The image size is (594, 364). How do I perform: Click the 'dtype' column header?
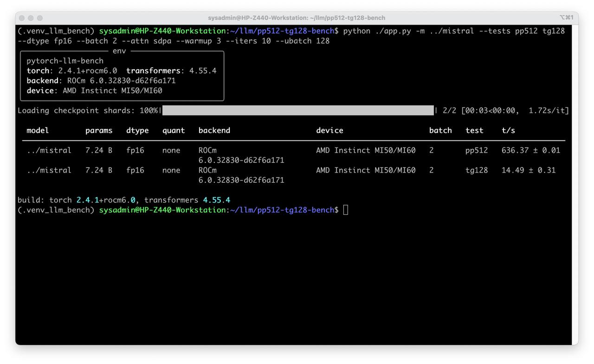pyautogui.click(x=137, y=130)
